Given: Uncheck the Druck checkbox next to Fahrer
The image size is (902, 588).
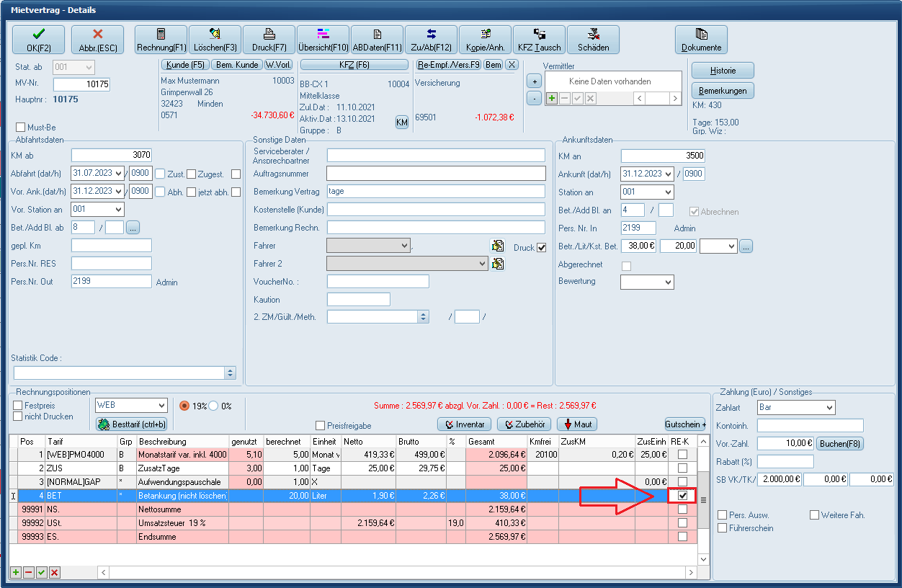Looking at the screenshot, I should click(542, 247).
